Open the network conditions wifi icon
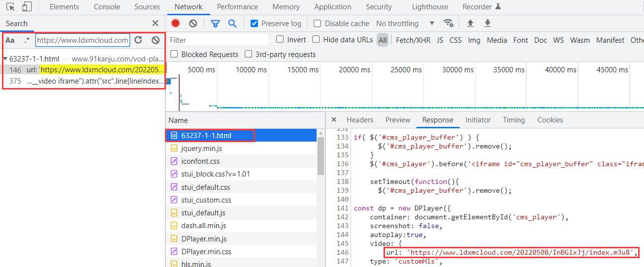This screenshot has height=267, width=644. (448, 23)
